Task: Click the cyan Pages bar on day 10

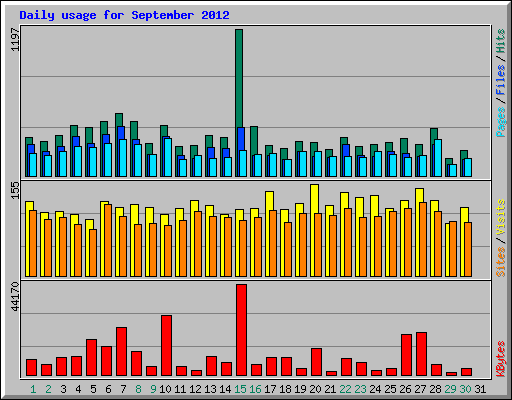Action: tap(168, 157)
